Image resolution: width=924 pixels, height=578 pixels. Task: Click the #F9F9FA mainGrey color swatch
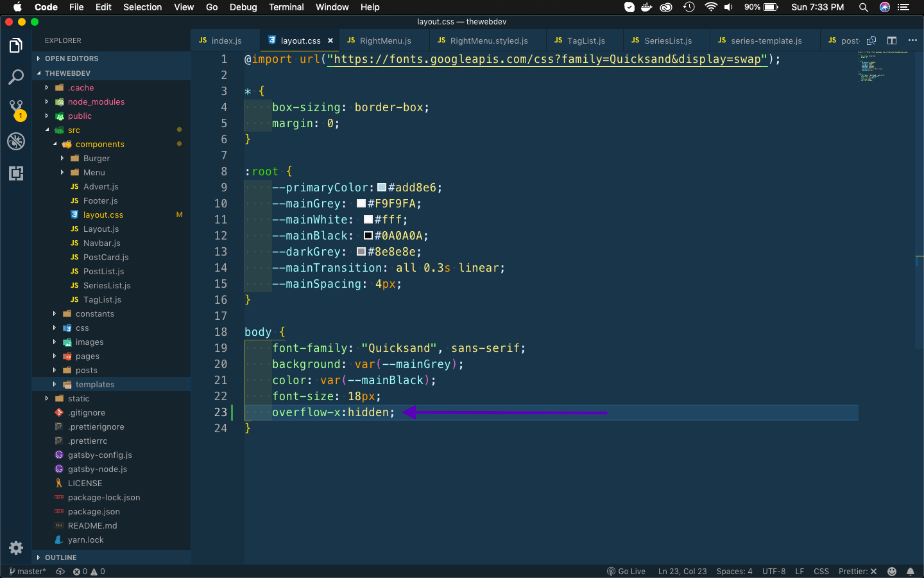pos(361,204)
